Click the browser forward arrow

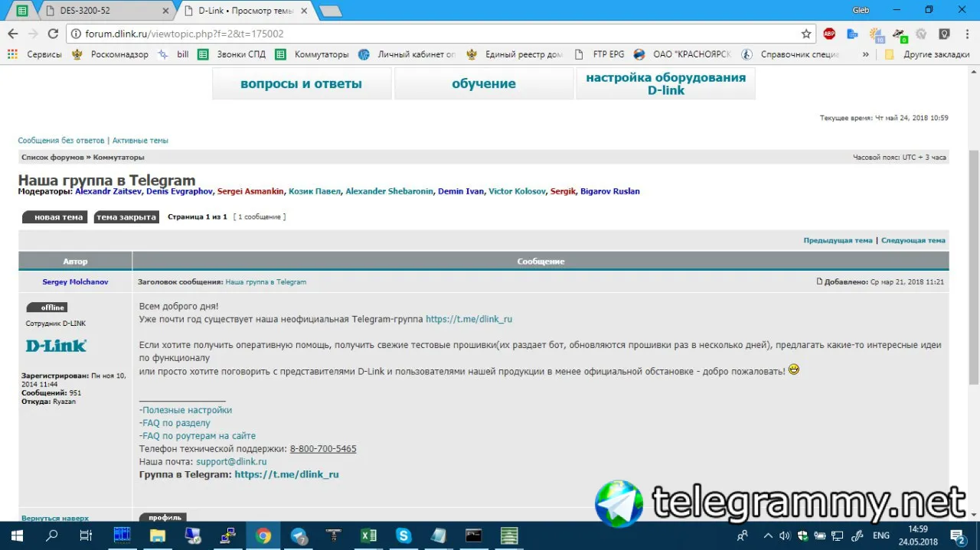32,34
